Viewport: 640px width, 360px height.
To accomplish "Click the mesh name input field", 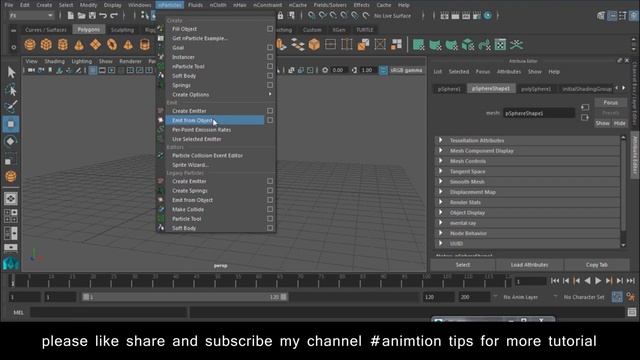I will tap(539, 113).
